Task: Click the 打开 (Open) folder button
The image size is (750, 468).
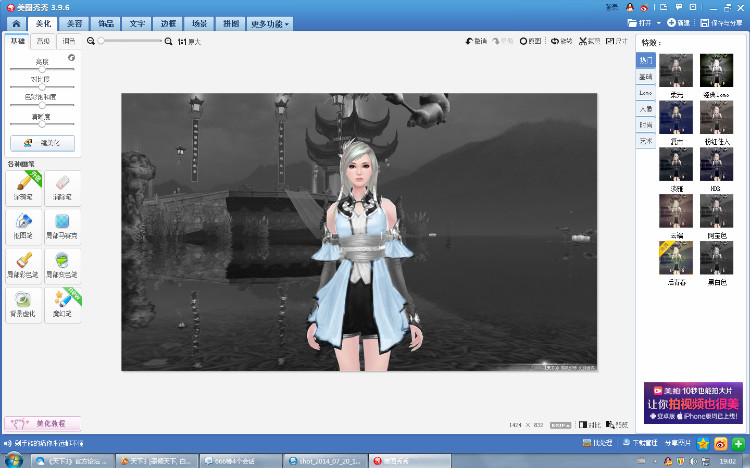Action: [x=640, y=23]
